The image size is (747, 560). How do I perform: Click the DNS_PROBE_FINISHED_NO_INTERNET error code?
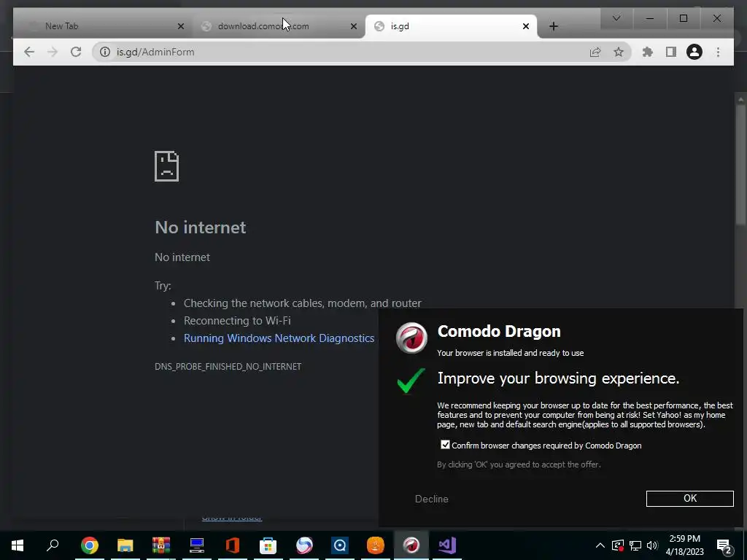(x=228, y=367)
